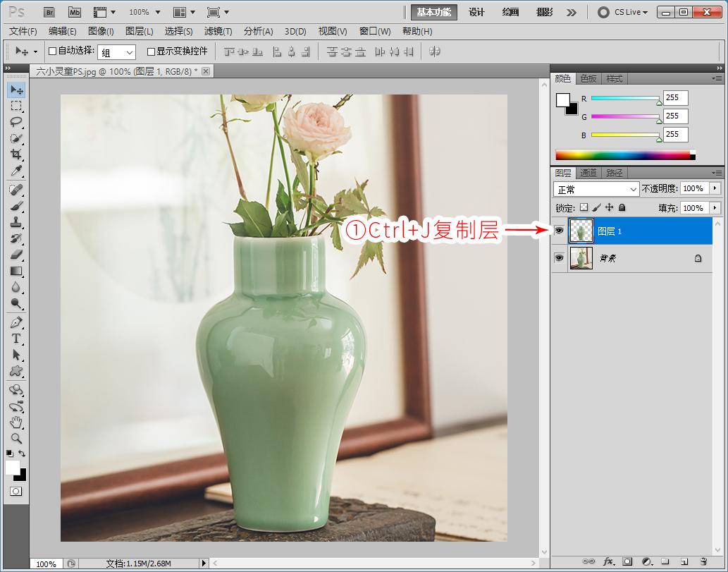Expand more workspaces chevron
This screenshot has height=572, width=728.
(572, 13)
